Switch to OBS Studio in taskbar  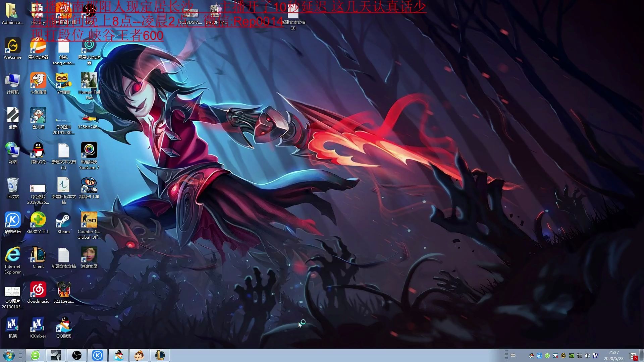(x=77, y=355)
